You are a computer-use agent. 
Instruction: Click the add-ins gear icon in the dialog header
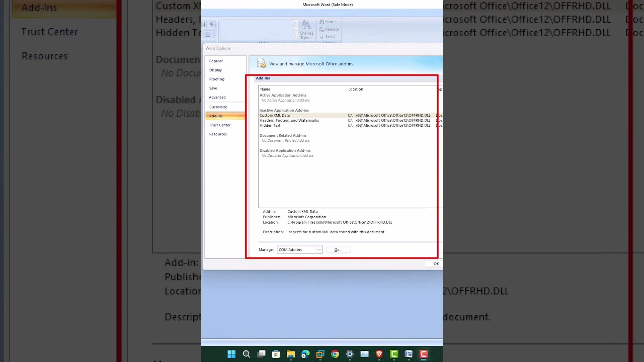tap(262, 63)
